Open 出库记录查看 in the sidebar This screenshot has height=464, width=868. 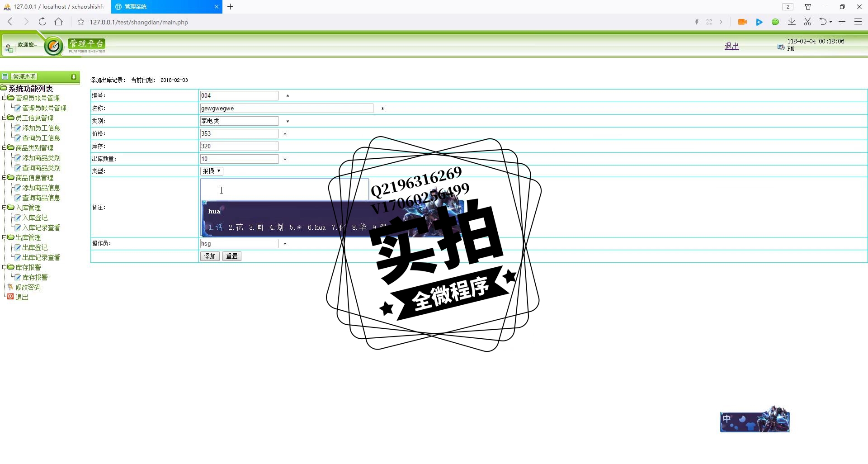pyautogui.click(x=41, y=257)
